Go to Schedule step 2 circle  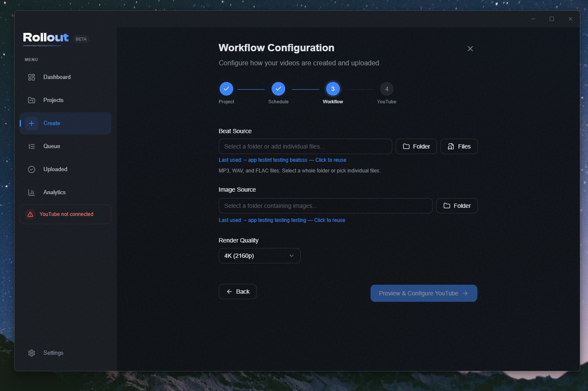tap(278, 89)
